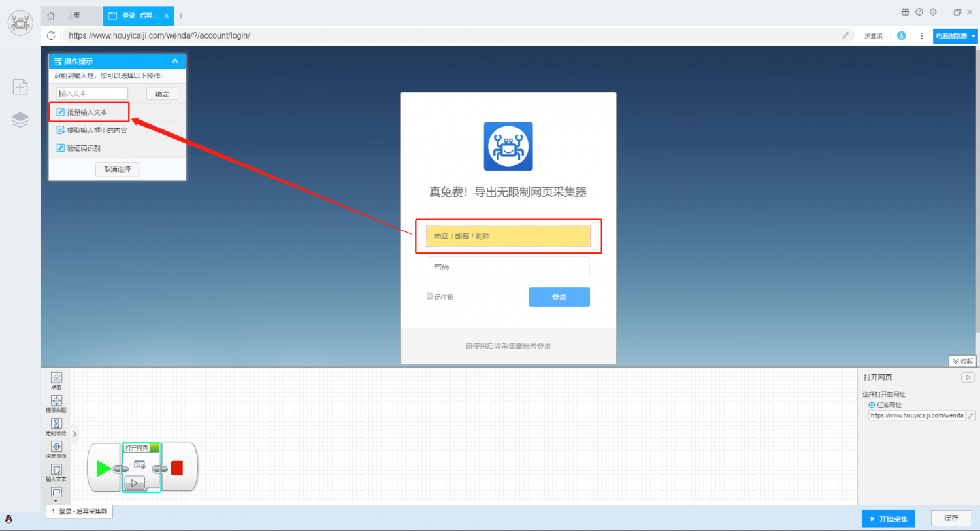Click edit icon beside task URL field
The width and height of the screenshot is (980, 531).
click(x=970, y=415)
